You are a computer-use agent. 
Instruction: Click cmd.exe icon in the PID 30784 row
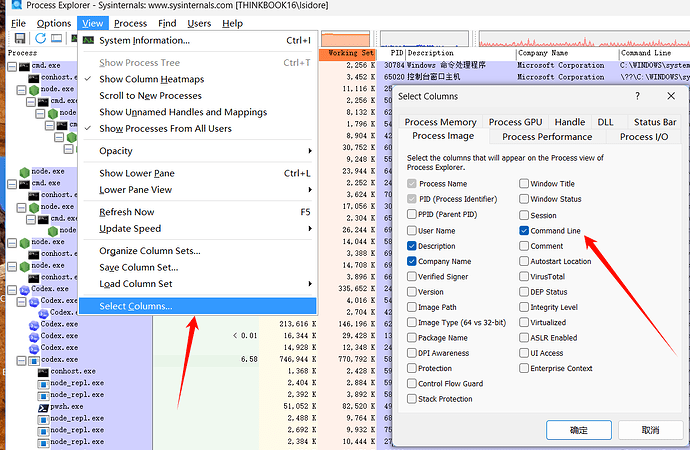(24, 66)
